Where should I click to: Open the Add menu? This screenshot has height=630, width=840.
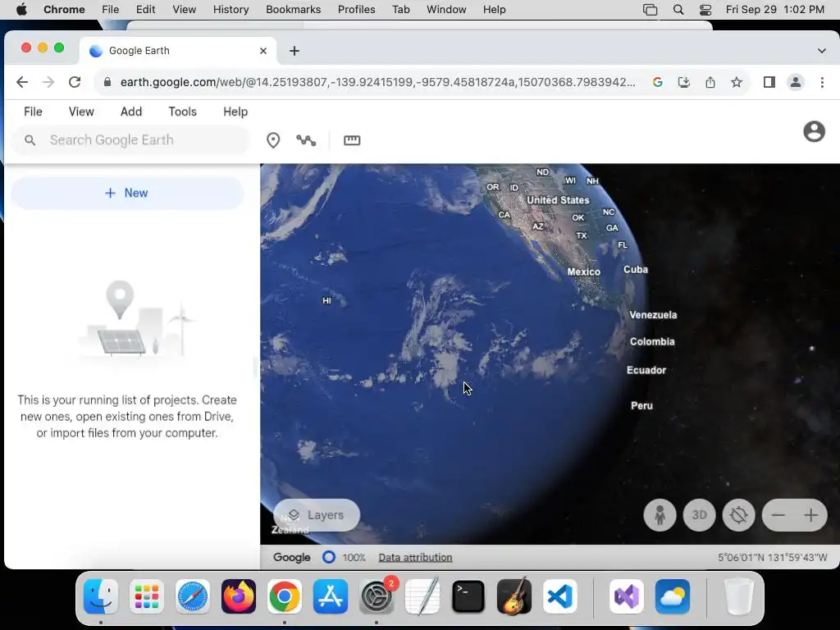coord(130,112)
